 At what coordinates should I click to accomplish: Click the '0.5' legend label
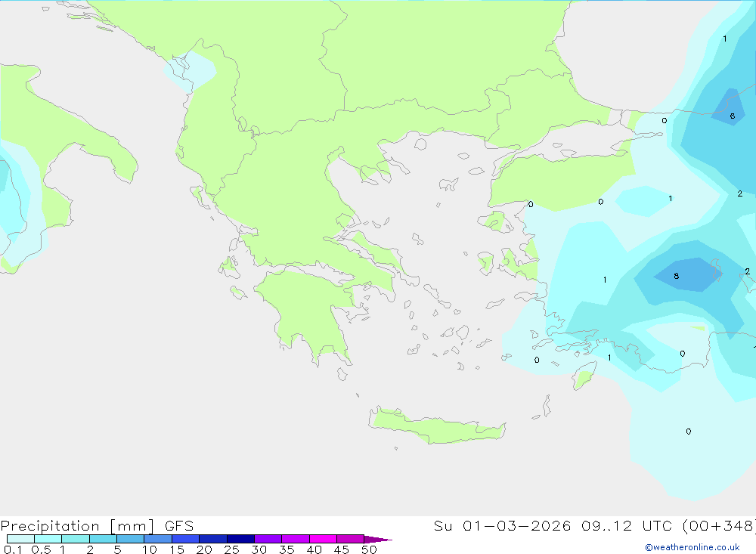[41, 549]
